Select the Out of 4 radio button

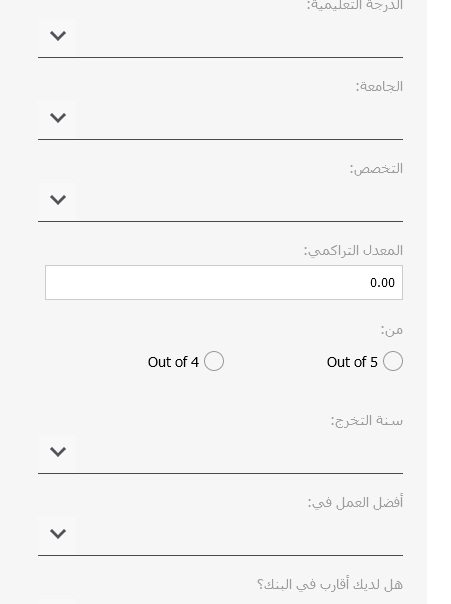pos(214,361)
